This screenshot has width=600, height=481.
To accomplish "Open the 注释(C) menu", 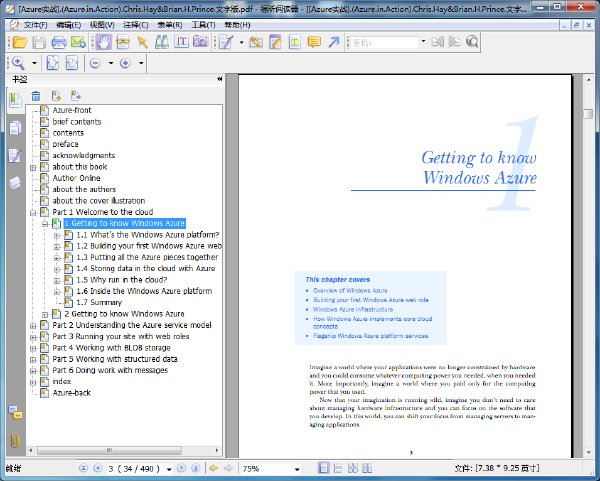I will (x=136, y=25).
